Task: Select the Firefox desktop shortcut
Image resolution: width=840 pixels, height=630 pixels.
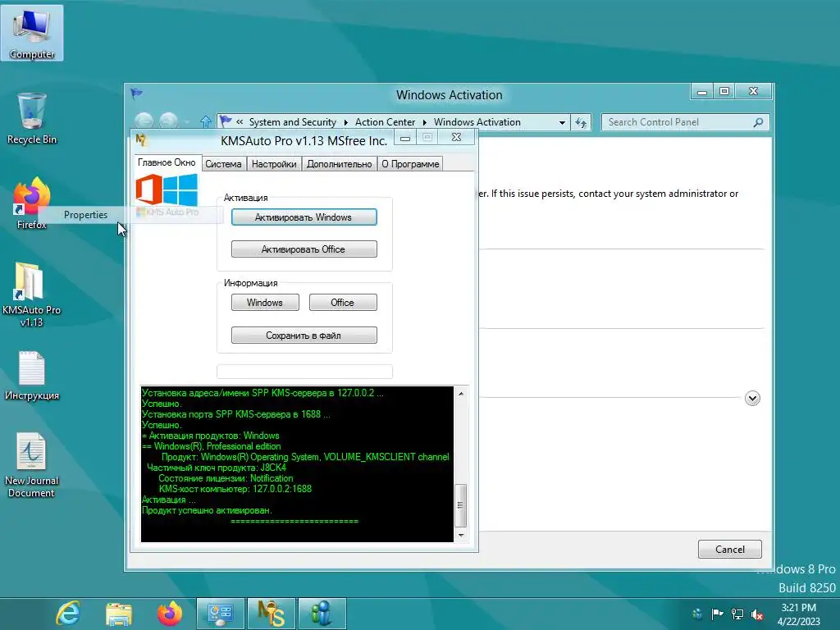Action: click(32, 203)
